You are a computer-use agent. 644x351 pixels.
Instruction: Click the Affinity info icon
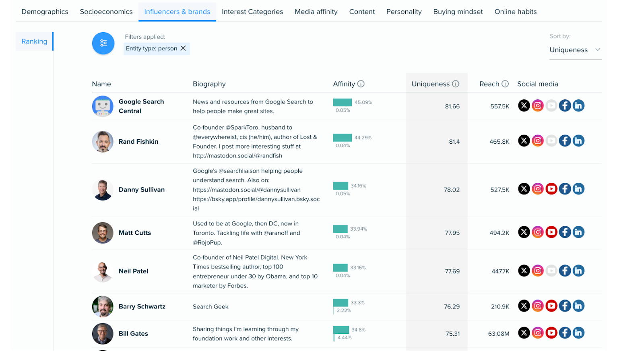pos(361,84)
